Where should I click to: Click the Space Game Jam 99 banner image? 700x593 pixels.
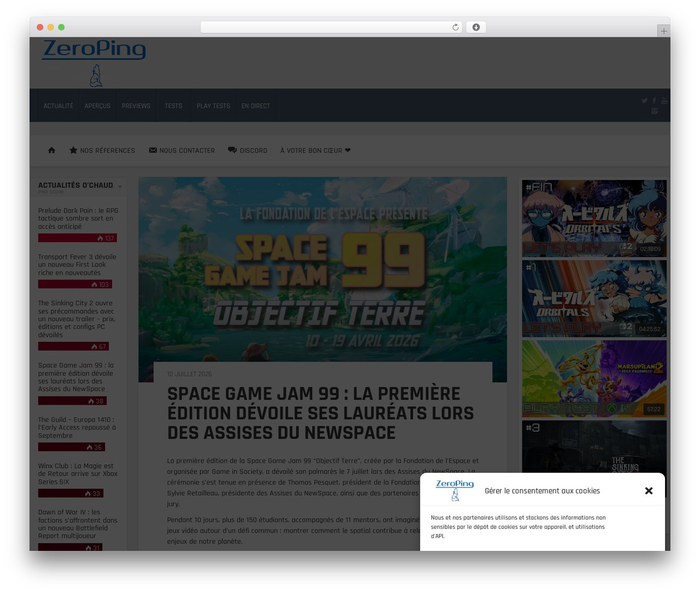pos(323,269)
